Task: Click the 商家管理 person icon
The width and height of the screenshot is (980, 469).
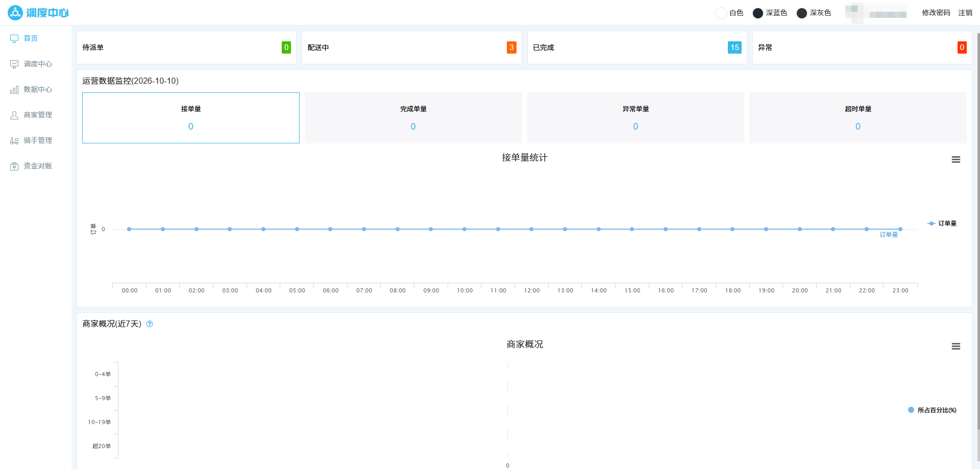Action: [x=14, y=115]
